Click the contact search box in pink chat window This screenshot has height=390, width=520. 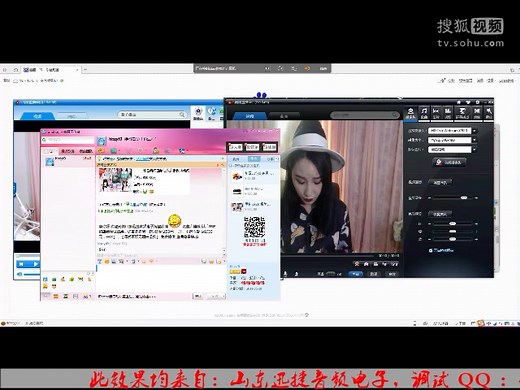(x=68, y=140)
